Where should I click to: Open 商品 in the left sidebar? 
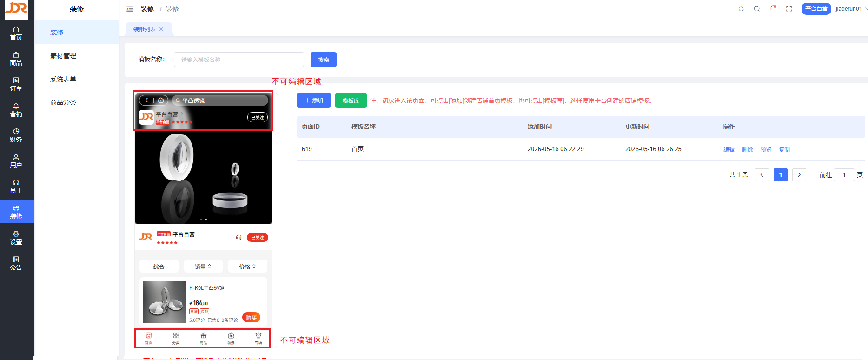(x=16, y=59)
